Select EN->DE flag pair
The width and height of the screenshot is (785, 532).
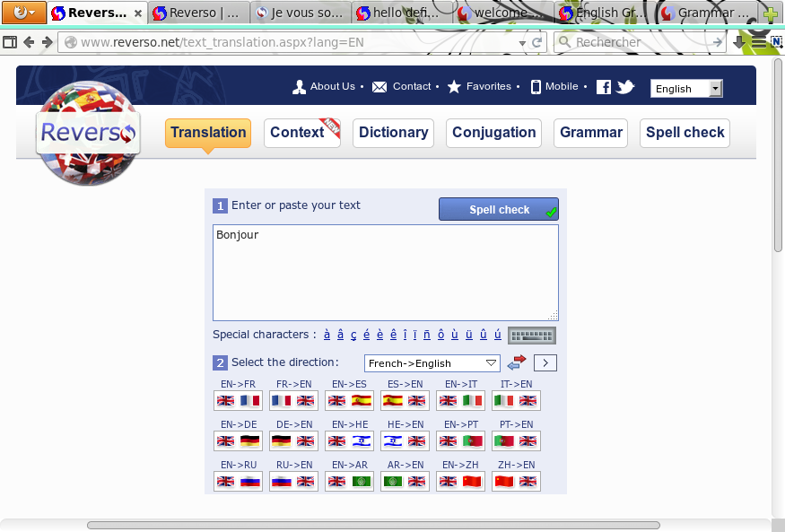click(238, 440)
